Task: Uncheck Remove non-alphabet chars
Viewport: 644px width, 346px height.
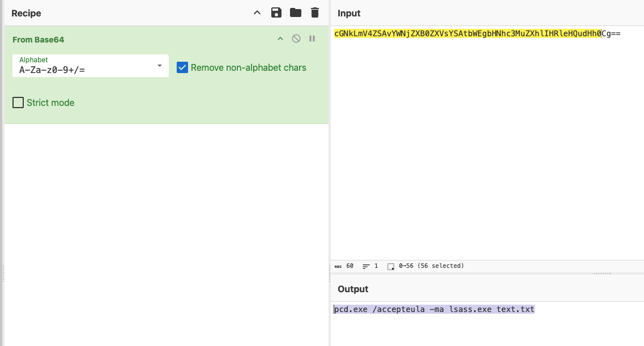Action: click(182, 67)
